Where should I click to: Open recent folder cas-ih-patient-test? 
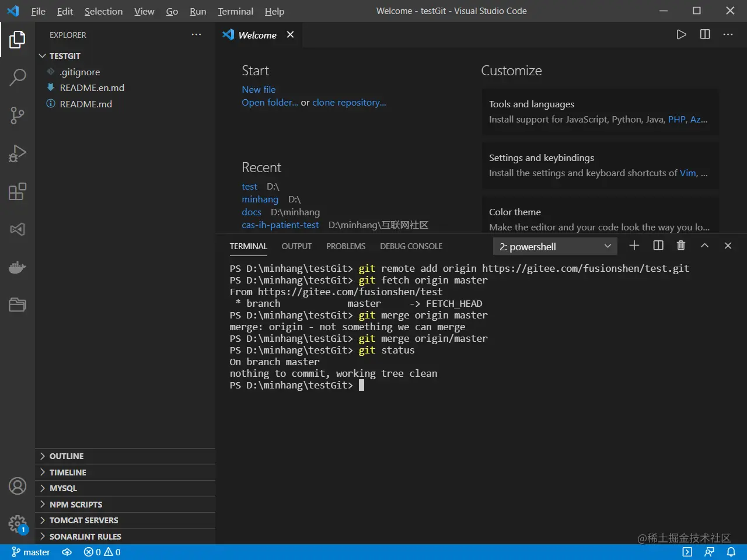(x=280, y=225)
